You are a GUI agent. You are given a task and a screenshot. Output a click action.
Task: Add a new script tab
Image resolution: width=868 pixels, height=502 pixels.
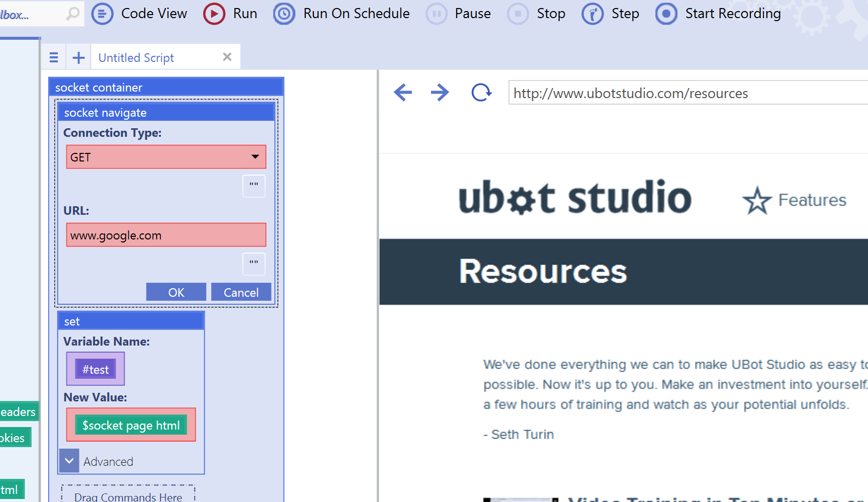pos(78,58)
